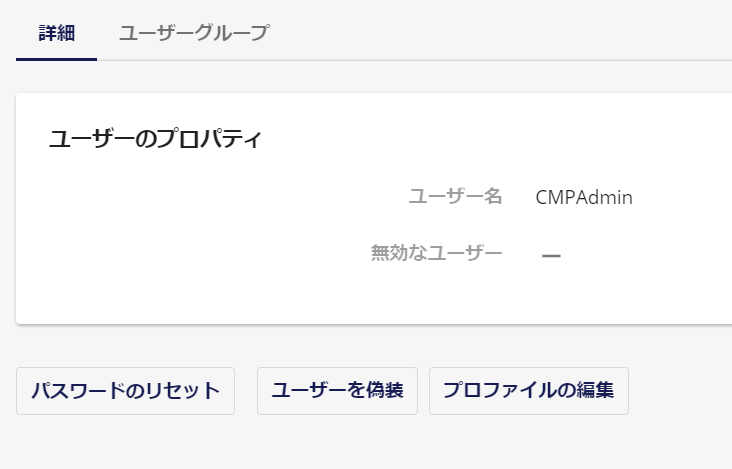The image size is (732, 469).
Task: Click the disabled-user status value
Action: coord(551,256)
